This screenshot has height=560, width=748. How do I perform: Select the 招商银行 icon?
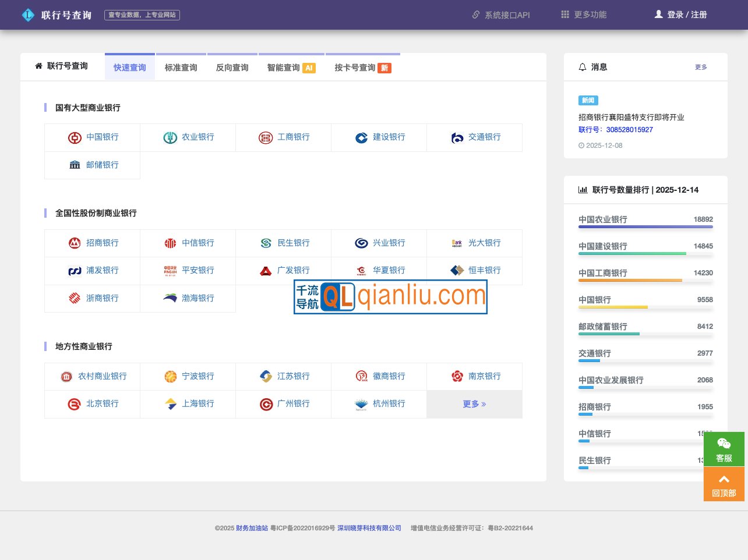75,243
